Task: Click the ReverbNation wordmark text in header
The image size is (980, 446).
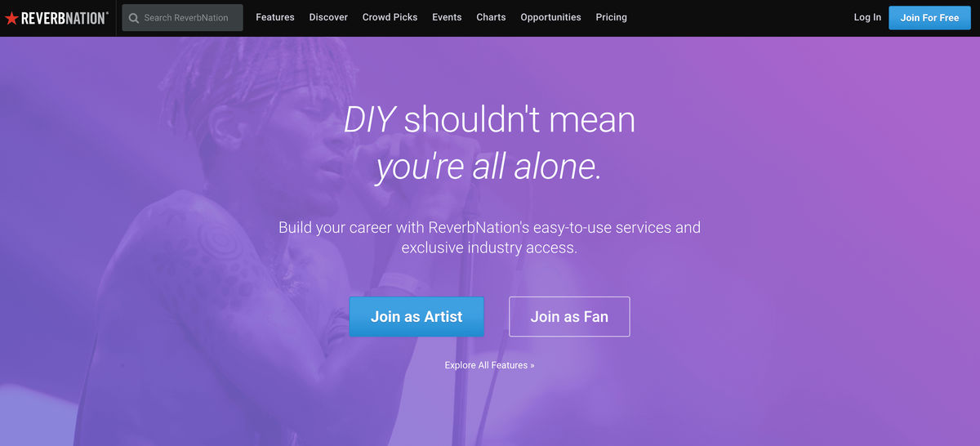Action: pyautogui.click(x=65, y=18)
